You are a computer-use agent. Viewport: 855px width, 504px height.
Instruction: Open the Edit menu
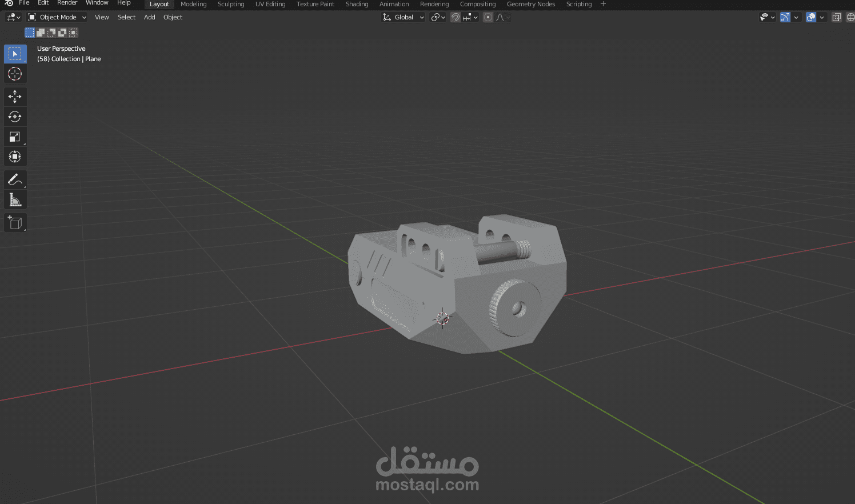pyautogui.click(x=43, y=3)
